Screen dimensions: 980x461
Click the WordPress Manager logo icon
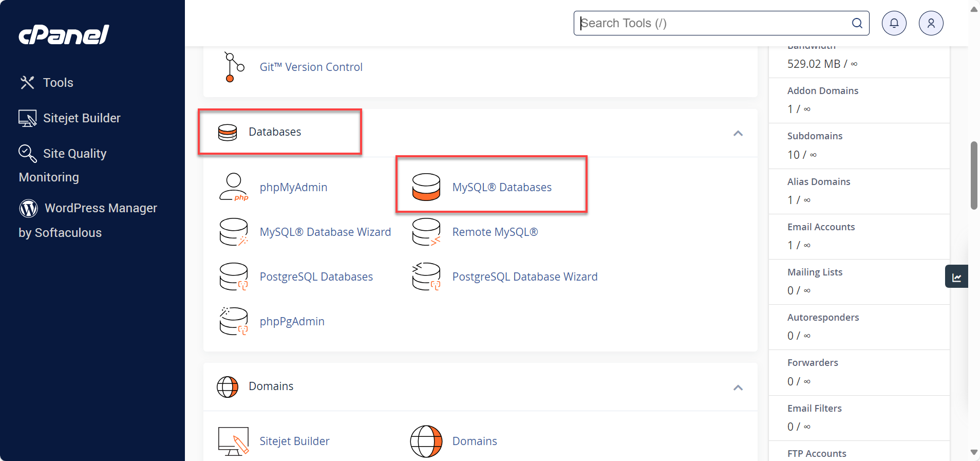pyautogui.click(x=29, y=208)
